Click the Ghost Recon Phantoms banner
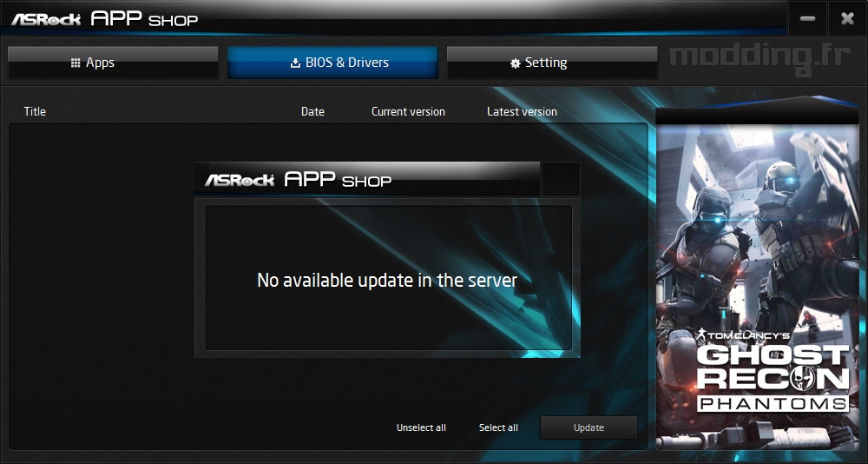868x464 pixels. coord(757,287)
